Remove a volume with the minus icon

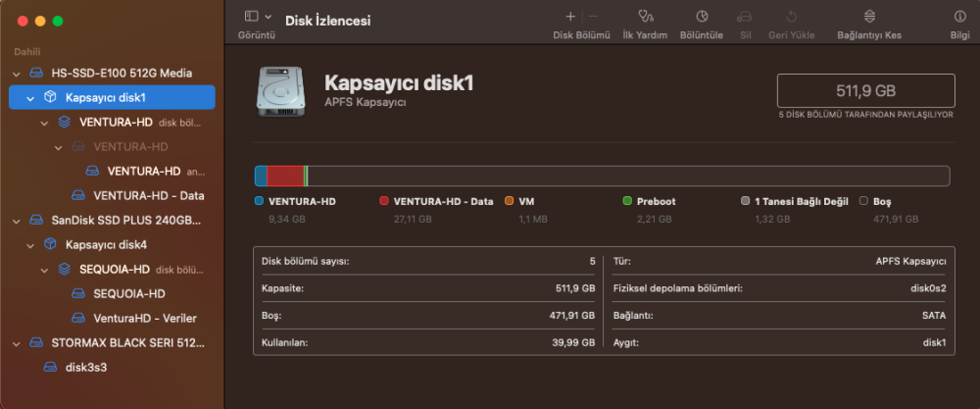point(593,17)
